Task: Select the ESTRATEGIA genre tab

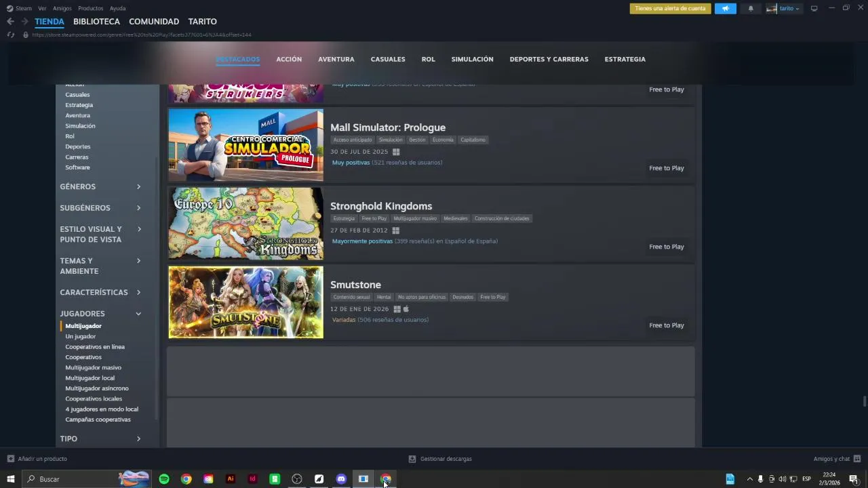Action: tap(625, 59)
